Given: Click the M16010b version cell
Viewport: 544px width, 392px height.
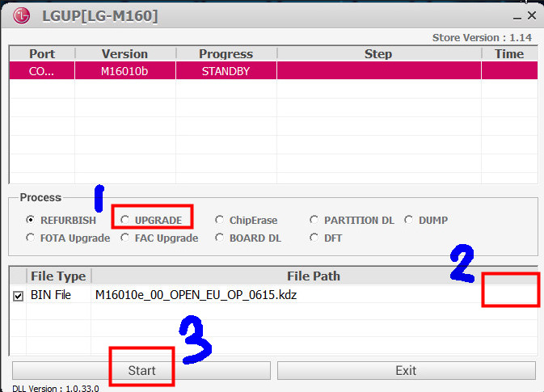Looking at the screenshot, I should tap(125, 71).
